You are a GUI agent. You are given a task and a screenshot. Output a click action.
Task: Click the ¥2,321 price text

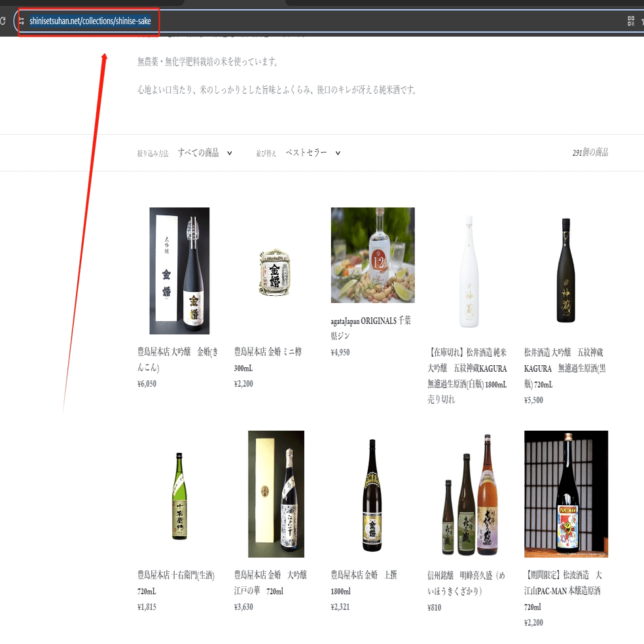pos(340,607)
